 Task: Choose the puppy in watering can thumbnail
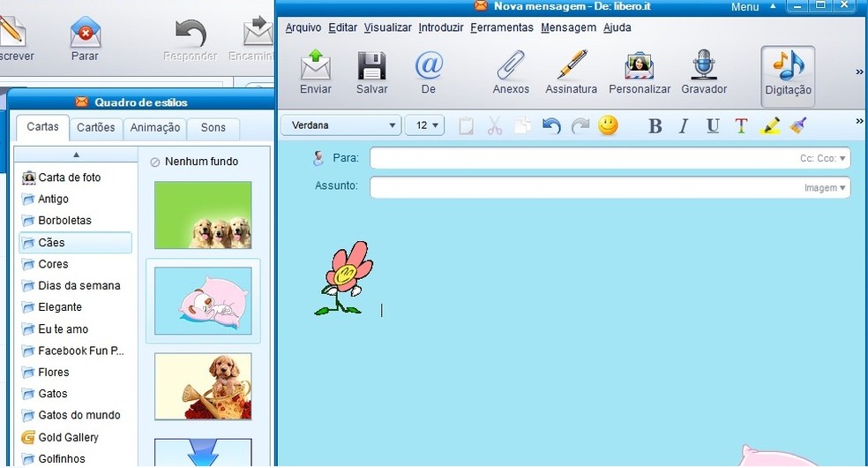pyautogui.click(x=203, y=387)
